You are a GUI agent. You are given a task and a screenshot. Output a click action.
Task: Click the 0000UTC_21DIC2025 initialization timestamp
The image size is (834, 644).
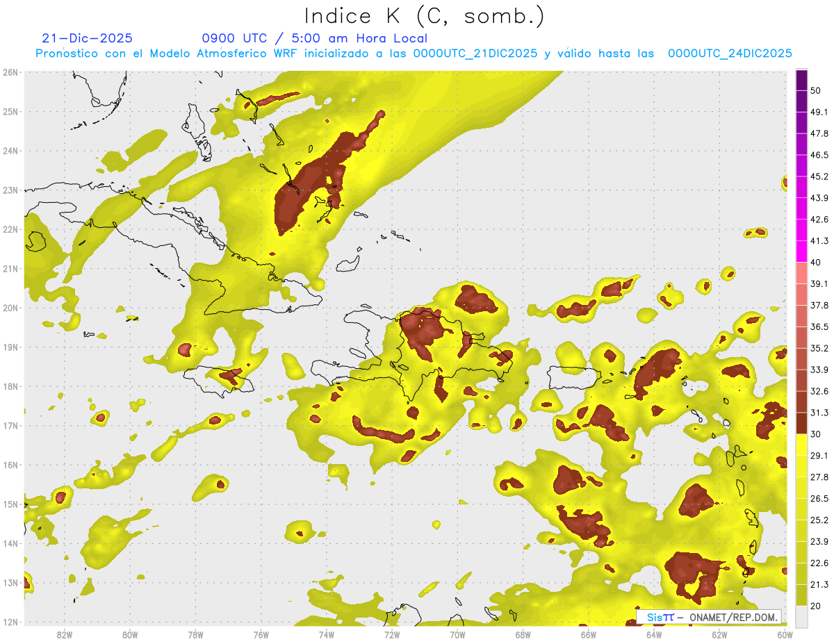(475, 53)
